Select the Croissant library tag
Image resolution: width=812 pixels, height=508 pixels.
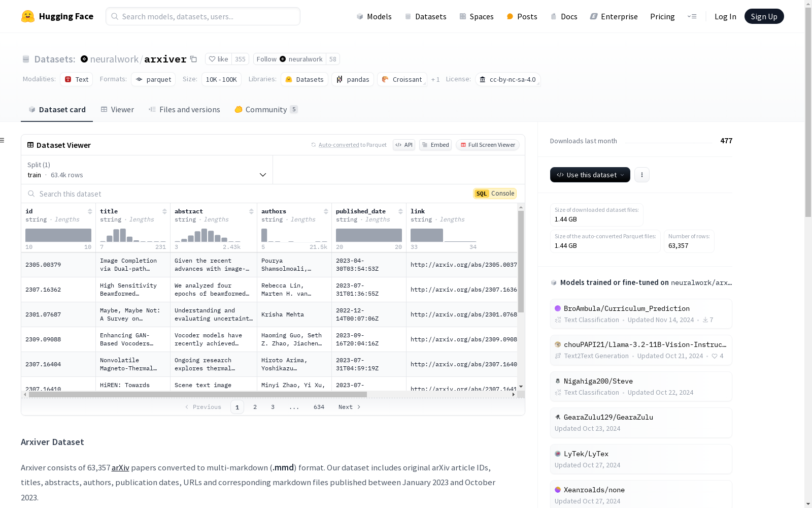tap(402, 79)
